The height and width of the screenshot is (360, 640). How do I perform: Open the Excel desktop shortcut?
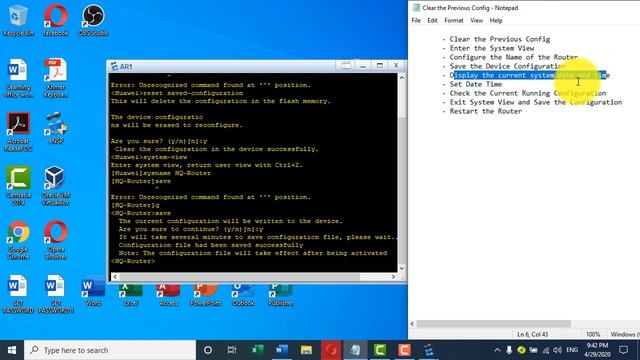click(131, 294)
